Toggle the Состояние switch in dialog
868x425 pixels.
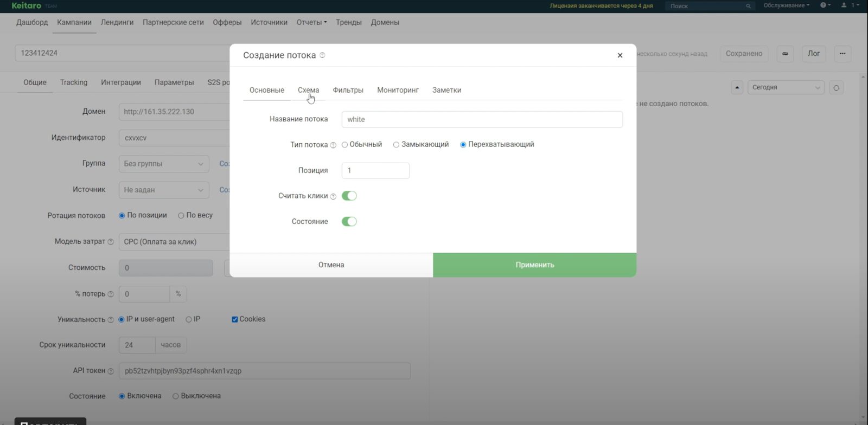[x=349, y=221]
